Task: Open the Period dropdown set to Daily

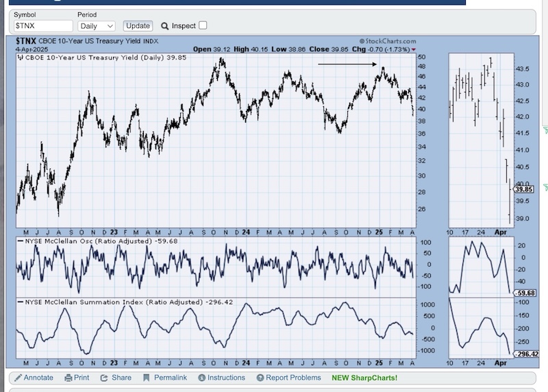Action: 96,26
